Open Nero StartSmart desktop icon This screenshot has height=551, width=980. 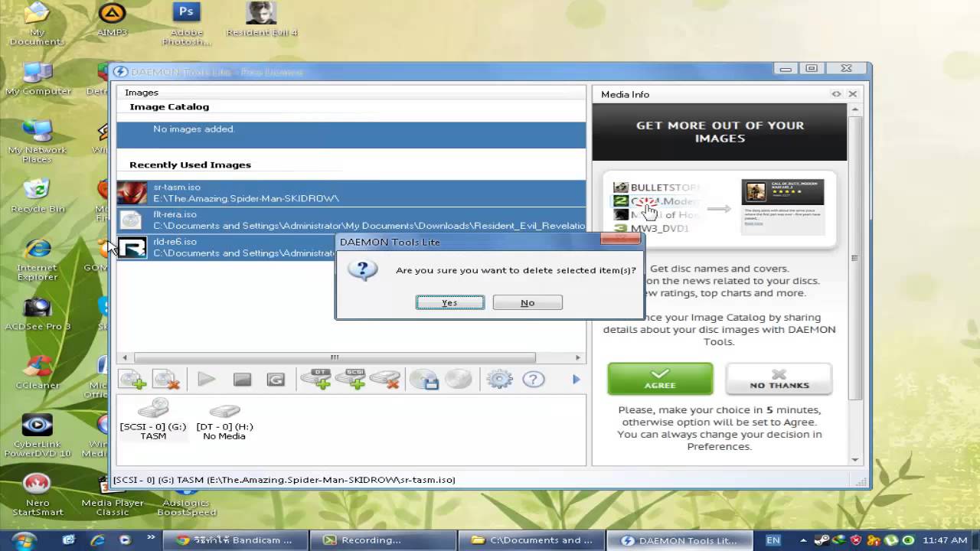(x=37, y=494)
